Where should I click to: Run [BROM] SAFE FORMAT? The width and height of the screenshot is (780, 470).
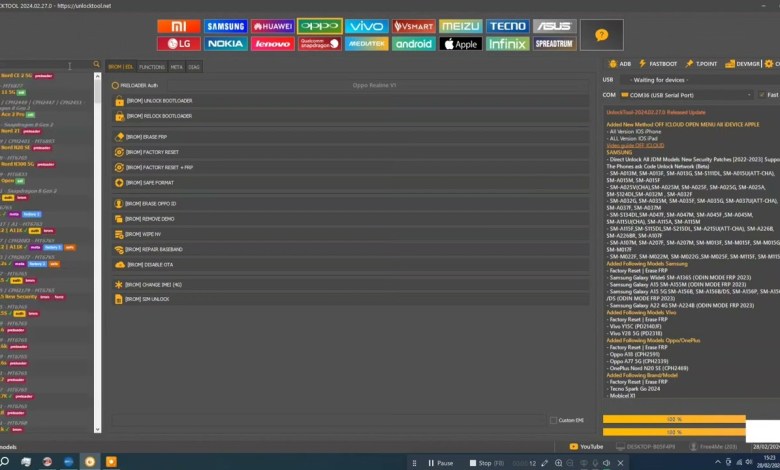pyautogui.click(x=351, y=183)
